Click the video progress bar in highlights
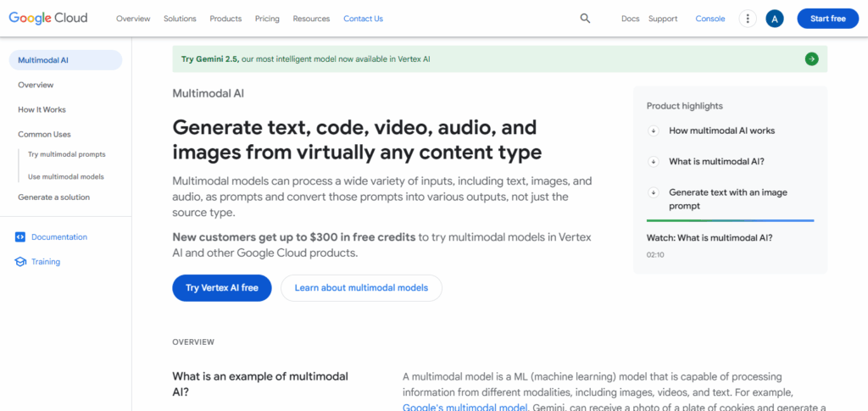 730,220
